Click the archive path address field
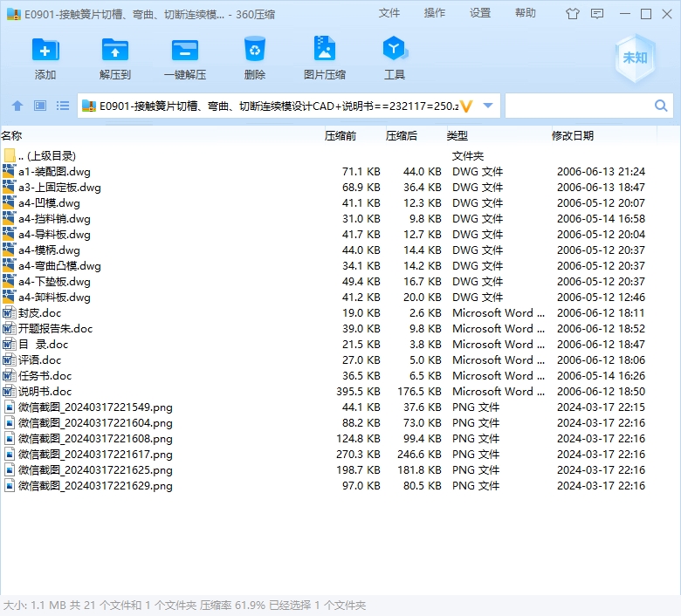The width and height of the screenshot is (681, 616). click(279, 106)
